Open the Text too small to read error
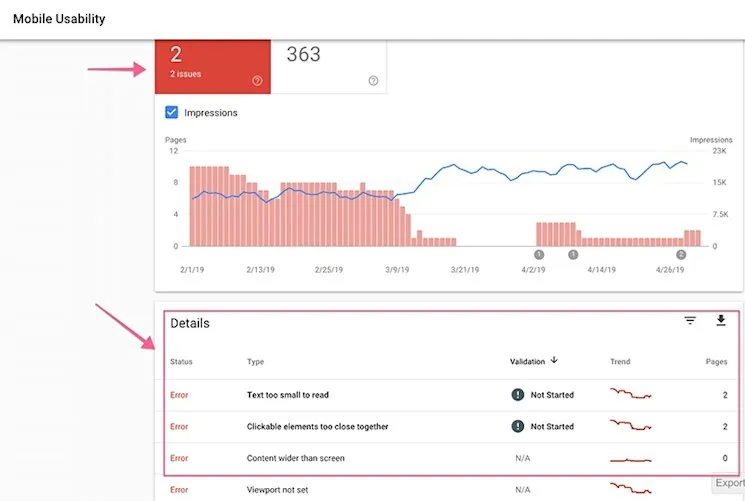 (287, 395)
